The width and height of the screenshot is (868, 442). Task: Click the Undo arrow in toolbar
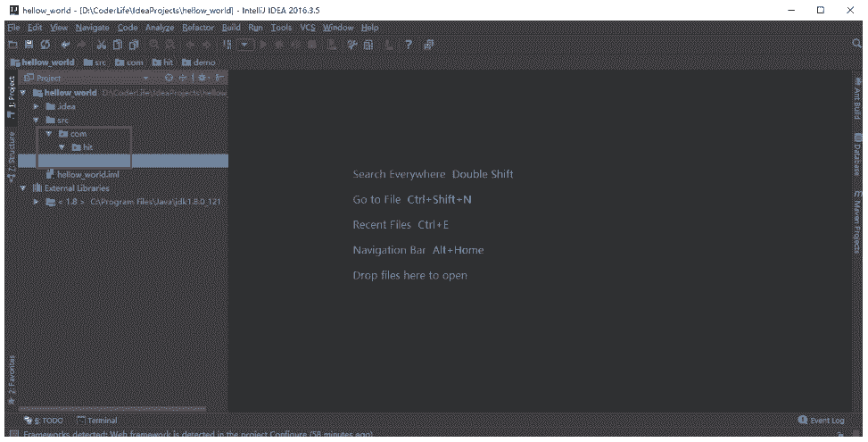point(65,44)
